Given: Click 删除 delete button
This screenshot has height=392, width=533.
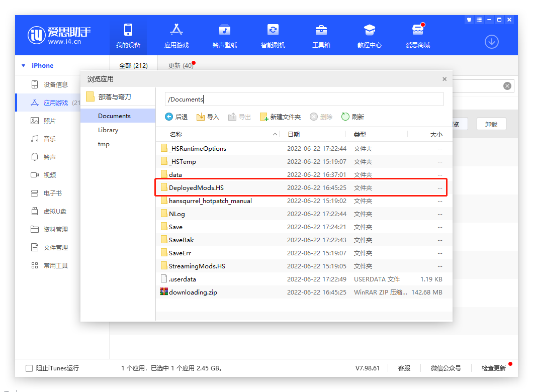Looking at the screenshot, I should [x=321, y=117].
